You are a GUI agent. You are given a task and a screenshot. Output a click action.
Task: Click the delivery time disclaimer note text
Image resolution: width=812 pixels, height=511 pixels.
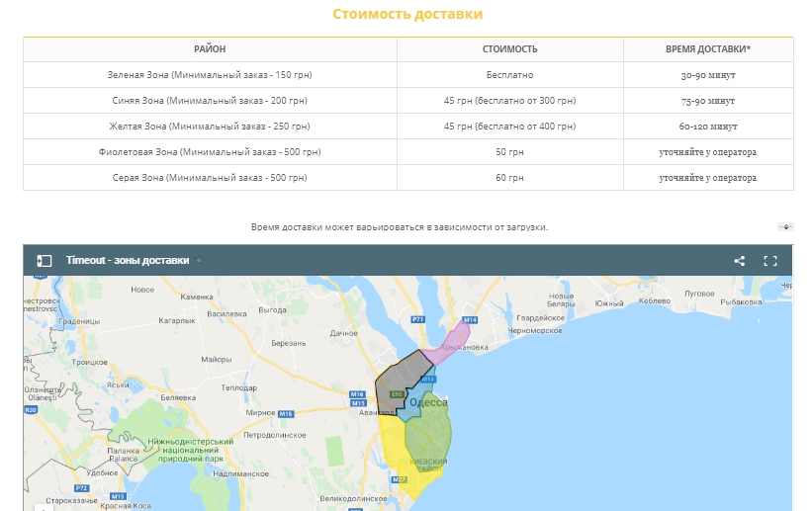pyautogui.click(x=400, y=226)
